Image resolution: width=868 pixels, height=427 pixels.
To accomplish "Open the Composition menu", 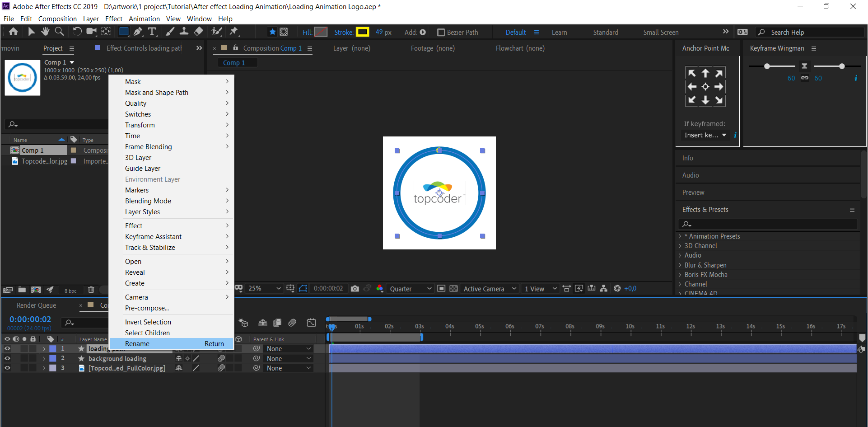I will point(57,19).
